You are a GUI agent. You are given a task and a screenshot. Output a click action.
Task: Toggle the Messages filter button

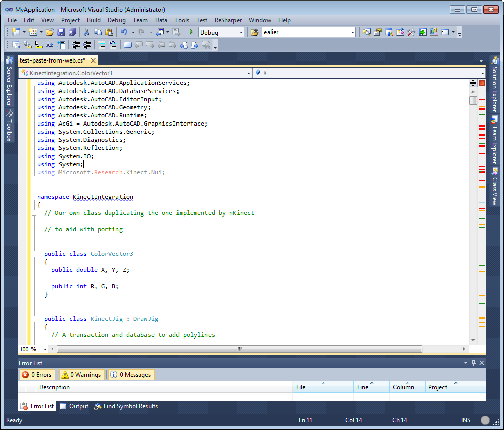coord(131,375)
